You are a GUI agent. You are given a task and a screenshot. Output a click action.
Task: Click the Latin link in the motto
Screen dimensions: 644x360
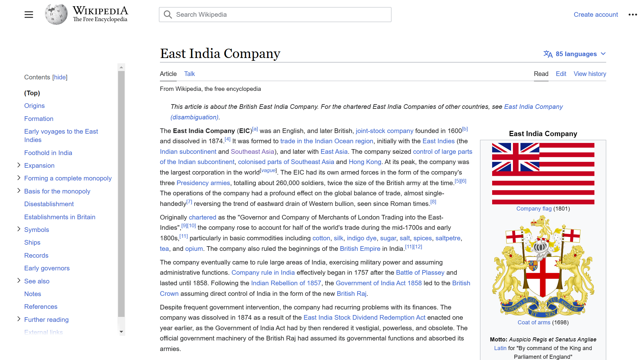(500, 348)
